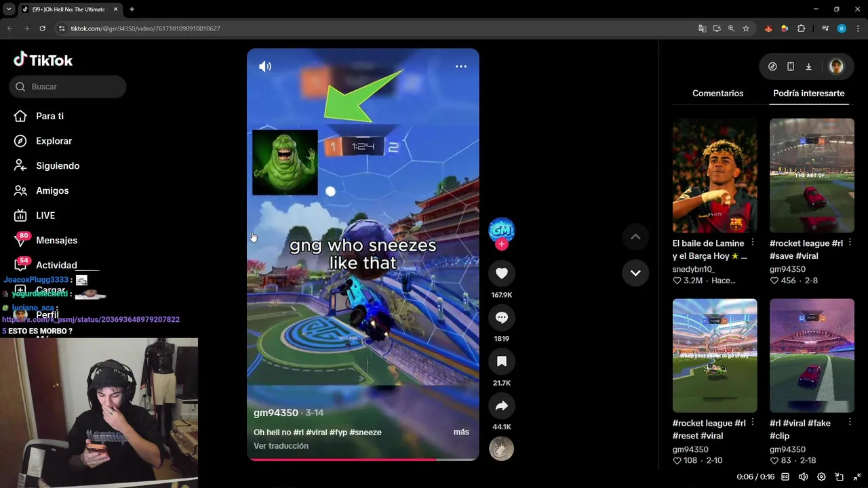The image size is (868, 488).
Task: Click the TikTok logo
Action: (x=43, y=60)
